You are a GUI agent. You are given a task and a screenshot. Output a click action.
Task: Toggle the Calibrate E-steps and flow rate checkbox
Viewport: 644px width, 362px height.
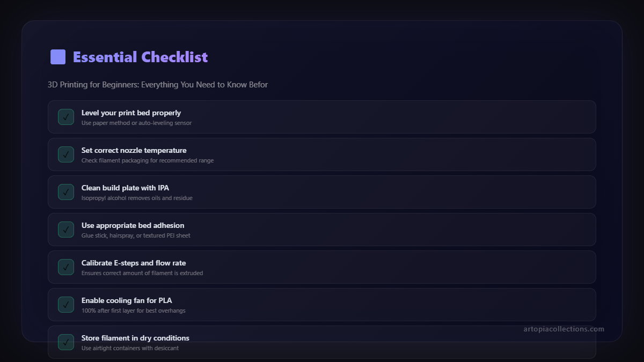[66, 267]
